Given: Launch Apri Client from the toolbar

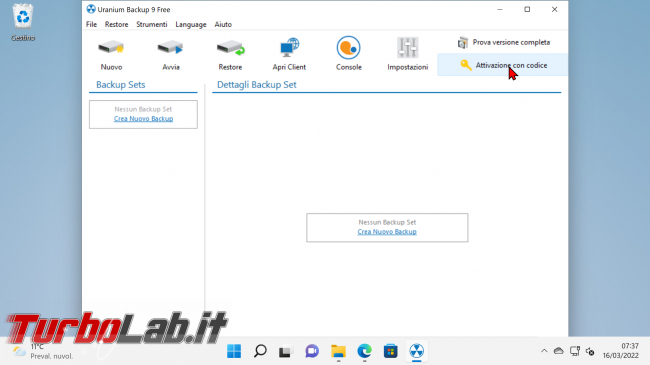Looking at the screenshot, I should [x=289, y=54].
